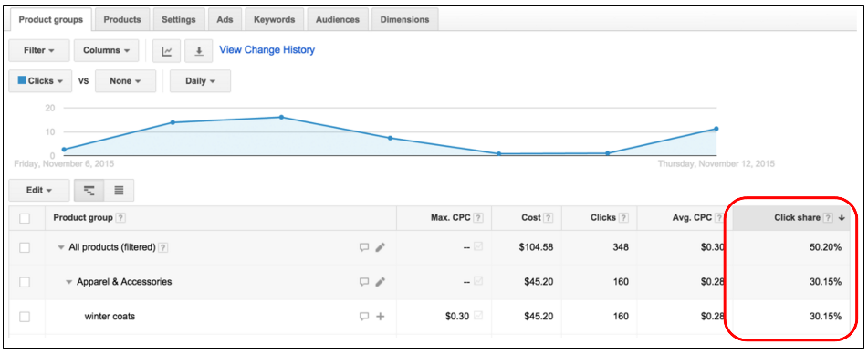Open the Dimensions tab

pyautogui.click(x=404, y=19)
